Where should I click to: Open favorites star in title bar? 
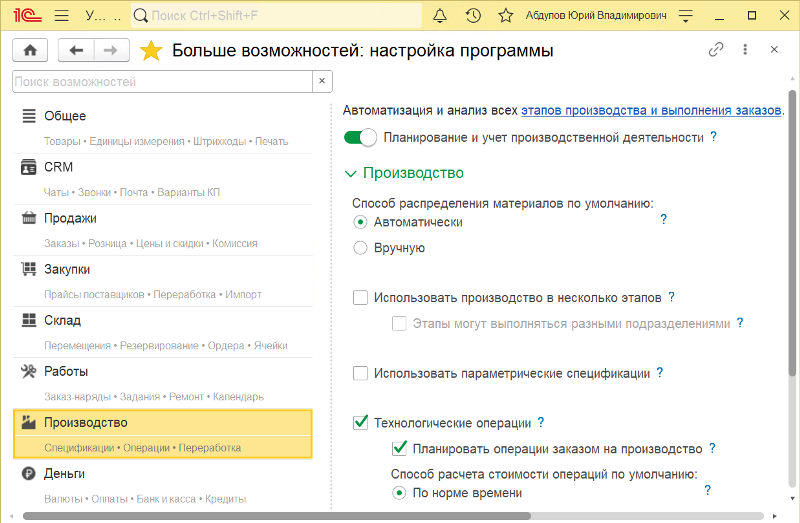tap(506, 15)
